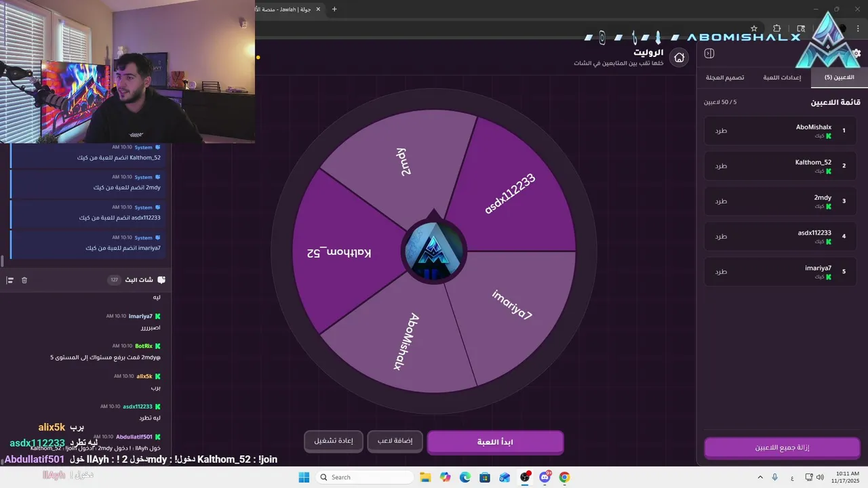Click BotRix username in the chat

(x=144, y=346)
